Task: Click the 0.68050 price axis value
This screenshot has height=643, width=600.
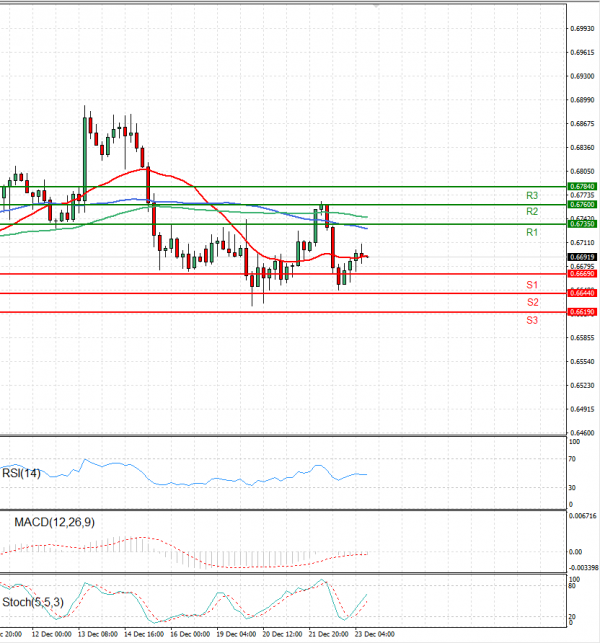Action: [582, 171]
